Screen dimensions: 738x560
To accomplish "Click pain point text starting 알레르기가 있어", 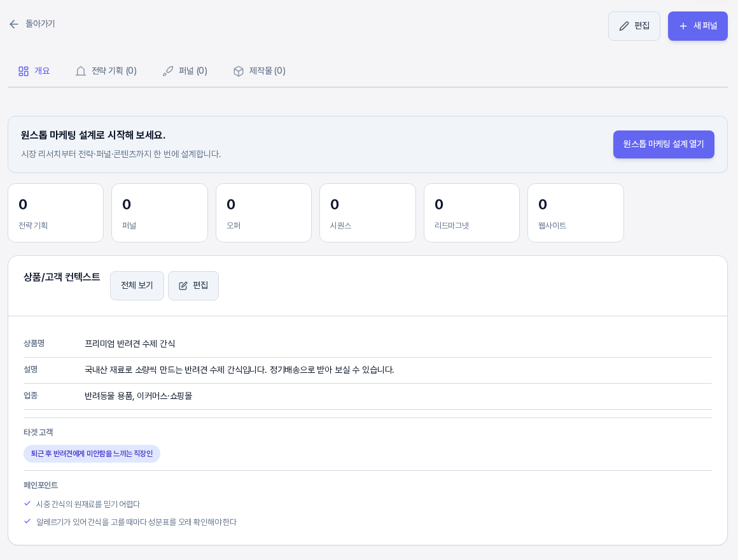I will coord(137,522).
